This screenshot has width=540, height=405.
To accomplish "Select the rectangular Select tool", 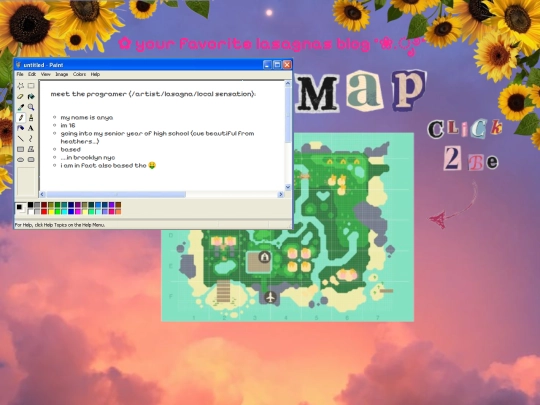I will [31, 85].
